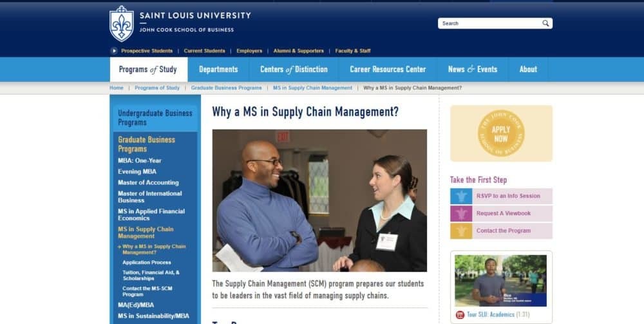The image size is (644, 324).
Task: Open the Programs of Study tab
Action: click(148, 70)
